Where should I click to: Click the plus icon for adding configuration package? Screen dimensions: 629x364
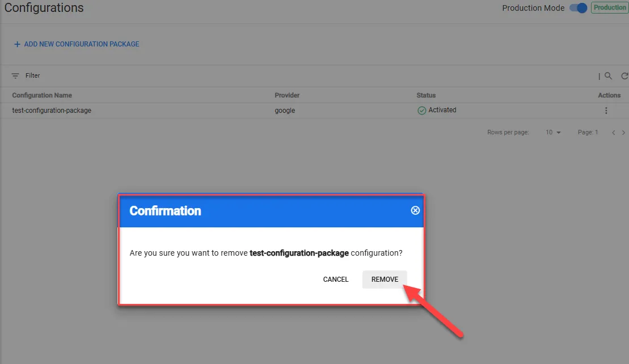click(x=17, y=44)
